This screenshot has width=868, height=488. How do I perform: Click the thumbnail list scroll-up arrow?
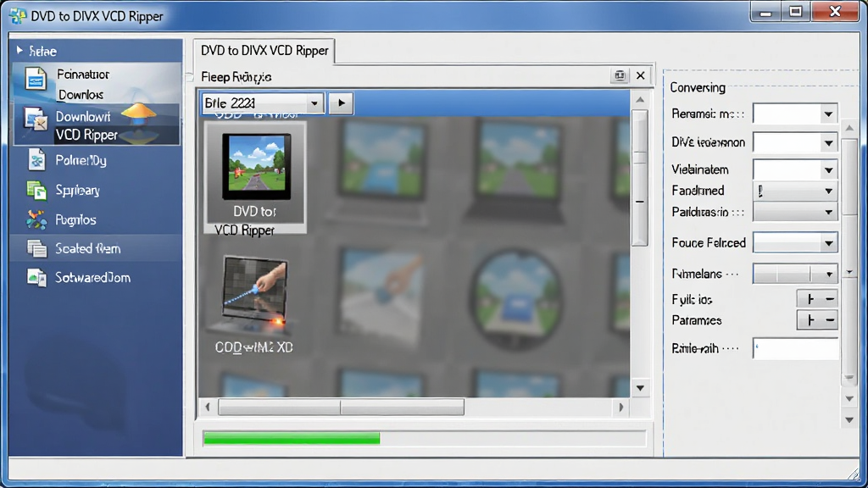coord(640,100)
